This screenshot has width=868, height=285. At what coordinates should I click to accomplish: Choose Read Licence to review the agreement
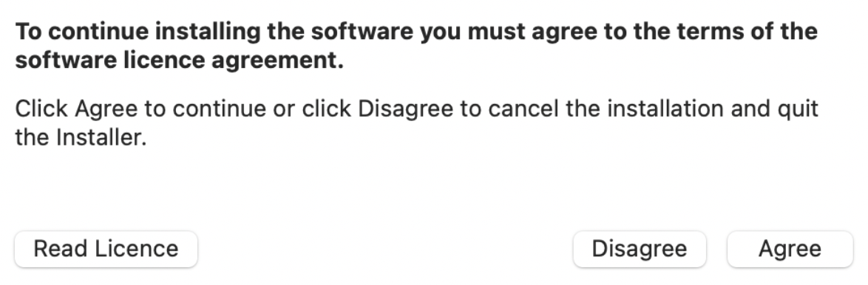click(x=106, y=249)
